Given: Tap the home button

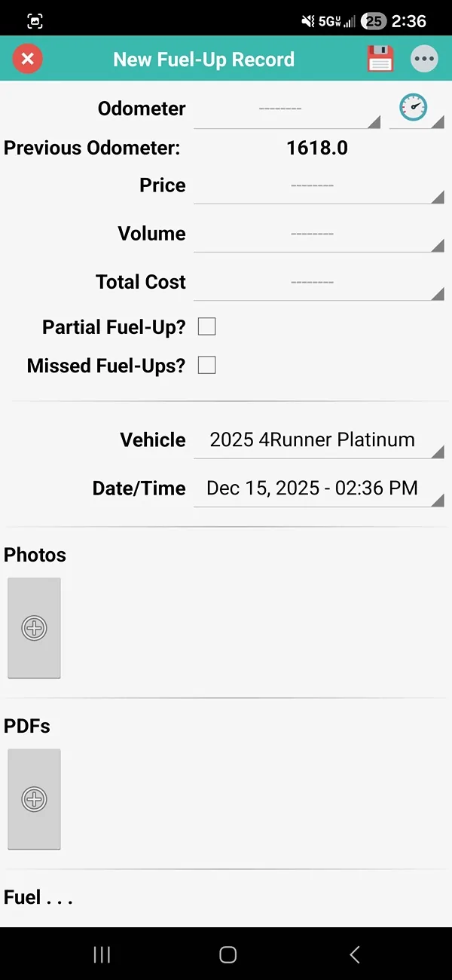Looking at the screenshot, I should tap(228, 954).
